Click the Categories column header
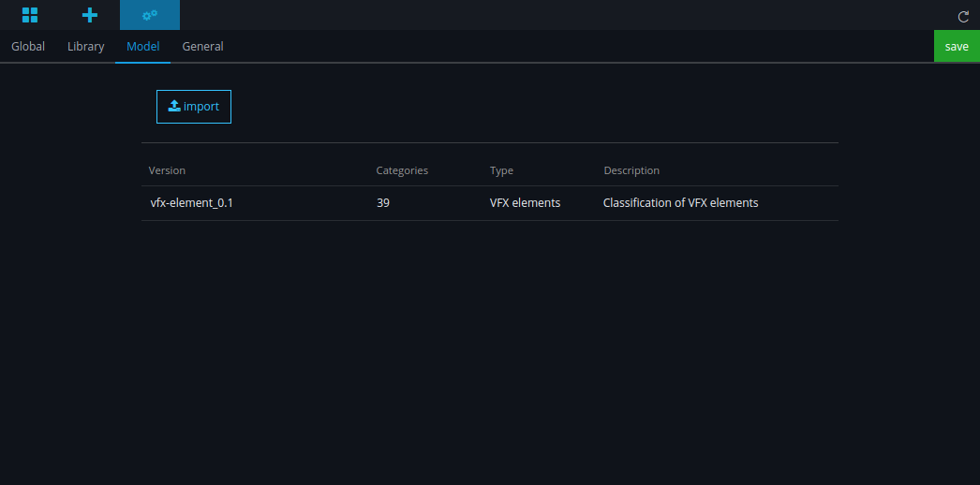The height and width of the screenshot is (485, 980). click(x=402, y=170)
